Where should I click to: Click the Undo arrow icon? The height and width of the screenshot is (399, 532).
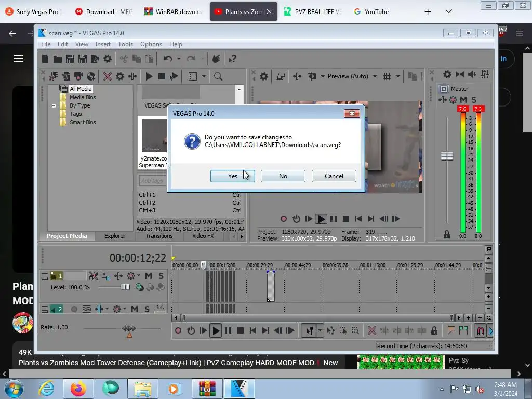point(167,59)
